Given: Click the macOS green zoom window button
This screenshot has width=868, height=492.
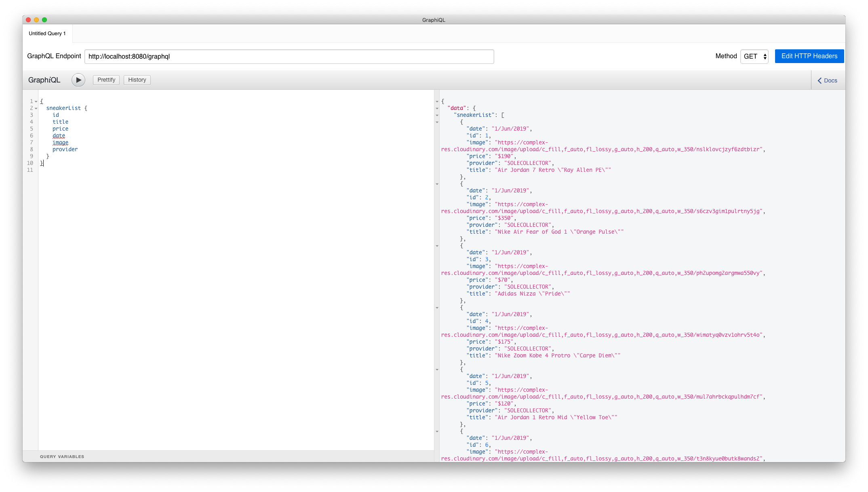Looking at the screenshot, I should [x=44, y=20].
